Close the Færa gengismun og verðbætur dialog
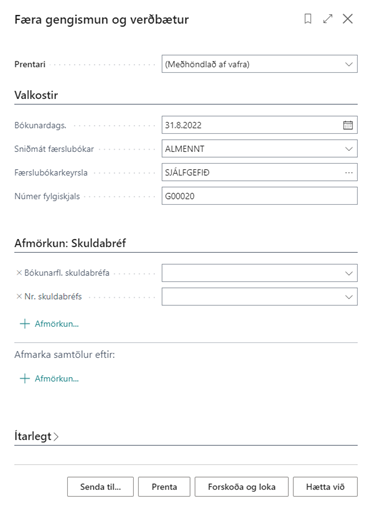Screen dimensions: 372x511 pyautogui.click(x=348, y=19)
